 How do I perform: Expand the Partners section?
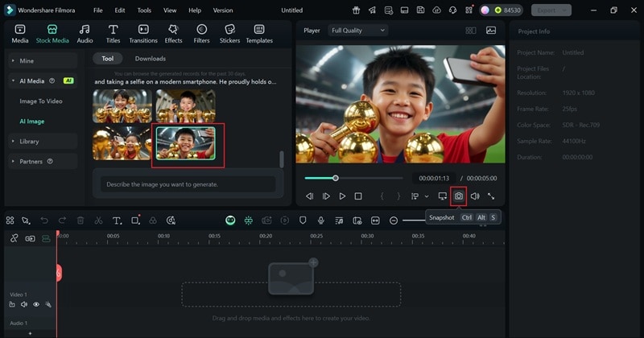point(43,162)
